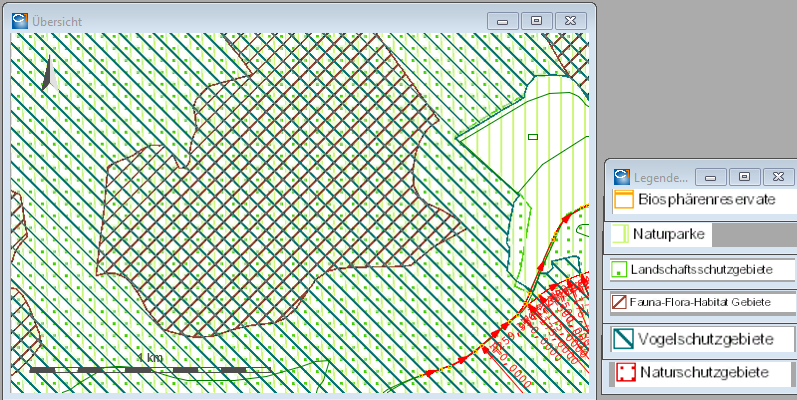Image resolution: width=797 pixels, height=400 pixels.
Task: Click the small green rectangle in the white map area
Action: point(533,137)
